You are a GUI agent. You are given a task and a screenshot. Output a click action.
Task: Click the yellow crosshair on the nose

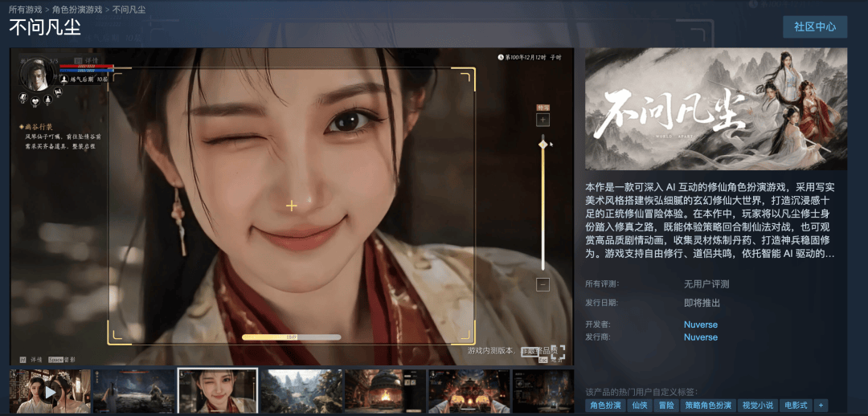coord(291,206)
